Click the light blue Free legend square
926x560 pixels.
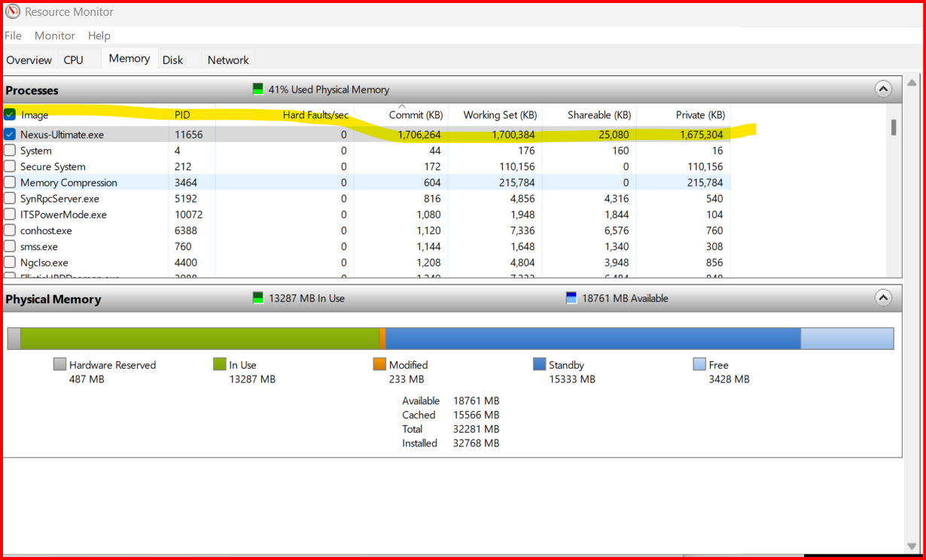(699, 364)
